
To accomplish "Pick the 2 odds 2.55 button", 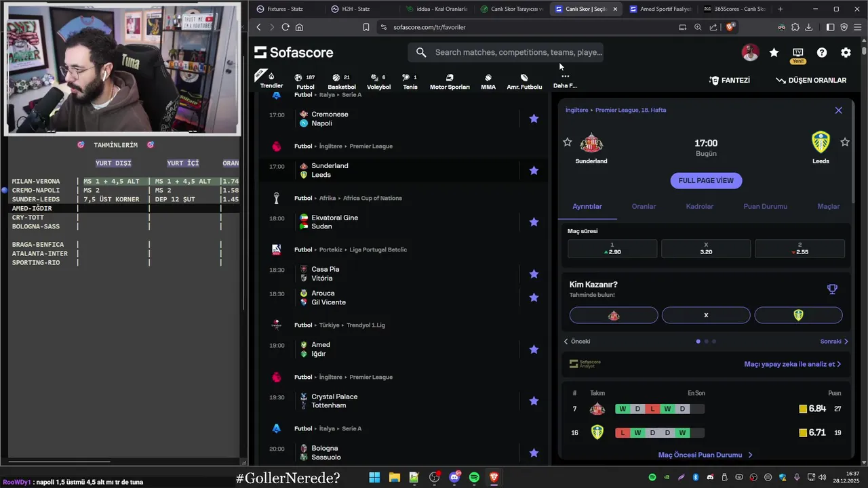I will [800, 248].
